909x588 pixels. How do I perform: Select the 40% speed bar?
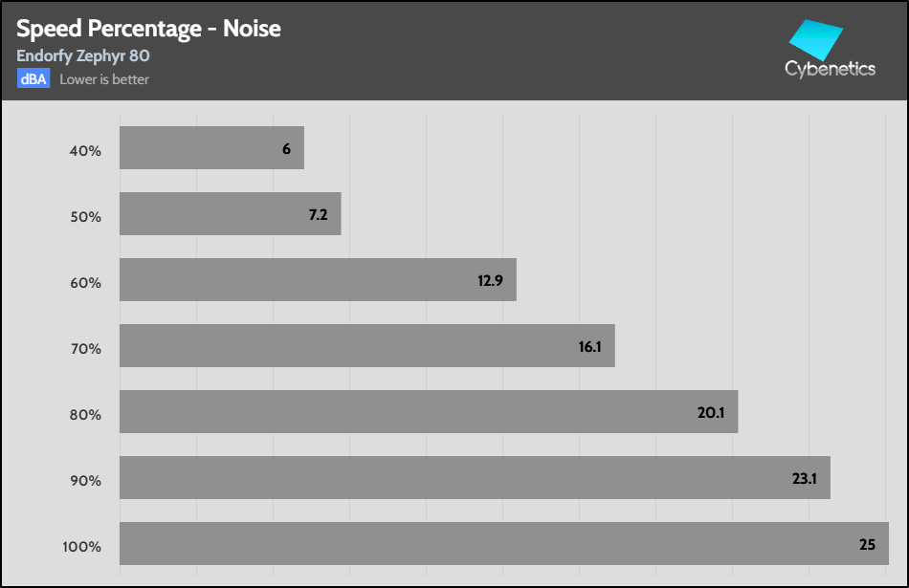[211, 148]
